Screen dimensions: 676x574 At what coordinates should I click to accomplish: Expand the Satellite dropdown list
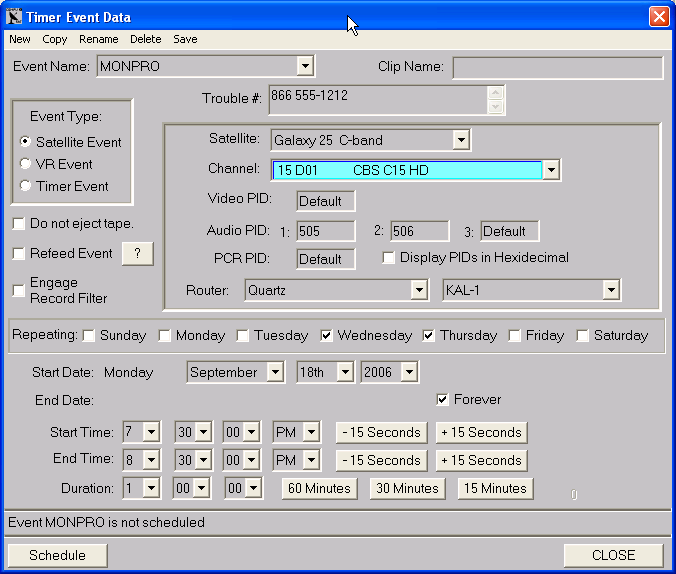(x=460, y=140)
